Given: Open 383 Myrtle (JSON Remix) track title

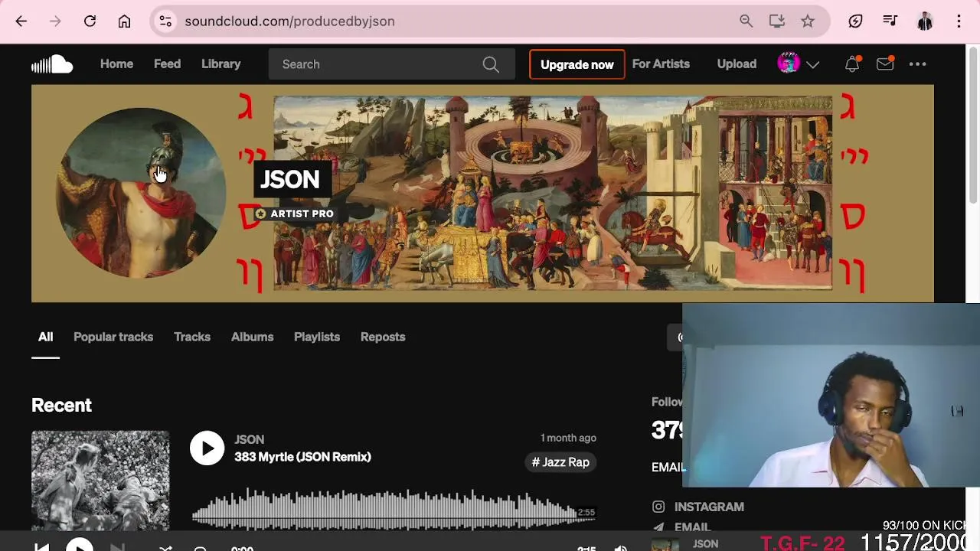Looking at the screenshot, I should [302, 457].
